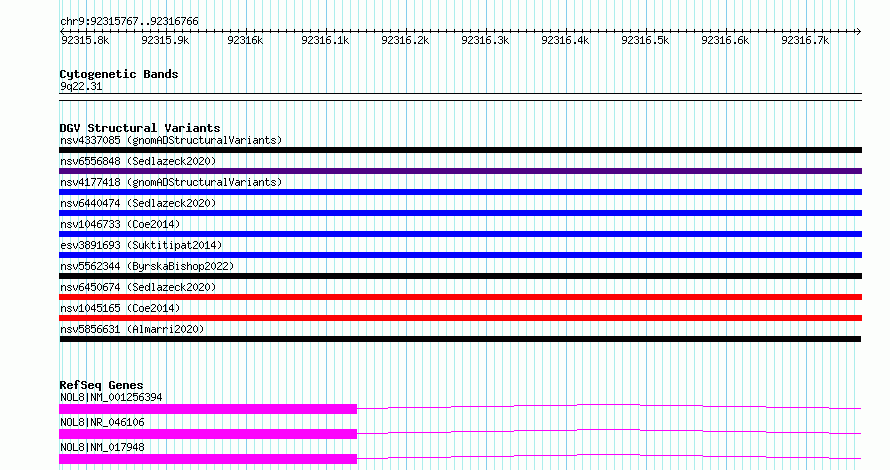Open nsv1045165 (Coe2014) variant label
The height and width of the screenshot is (470, 890).
[x=120, y=308]
